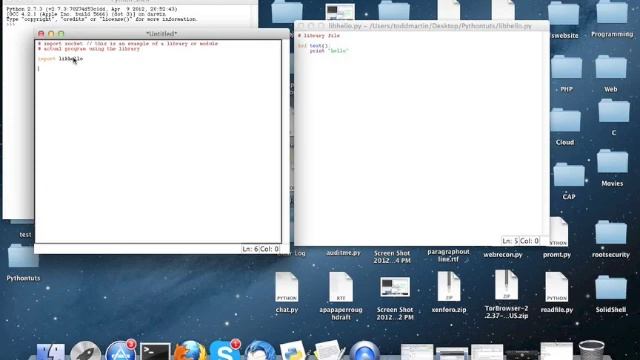
Task: Minimize the Untitled editor window
Action: click(x=51, y=34)
